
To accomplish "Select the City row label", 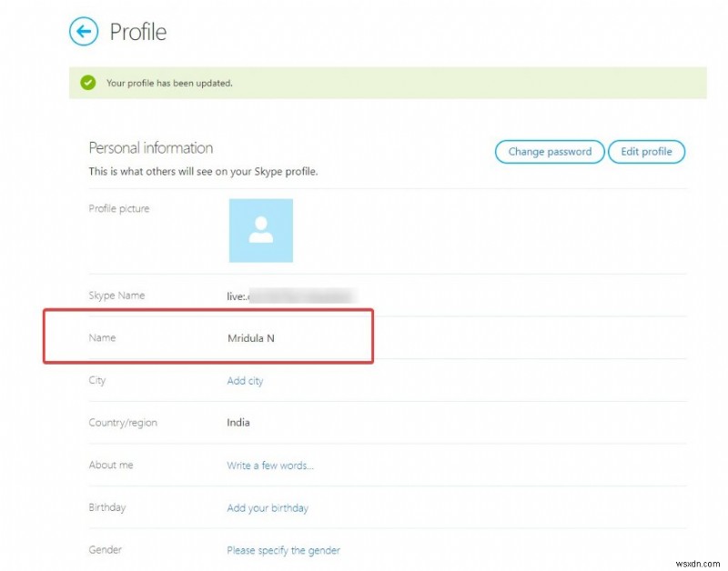I will (97, 381).
